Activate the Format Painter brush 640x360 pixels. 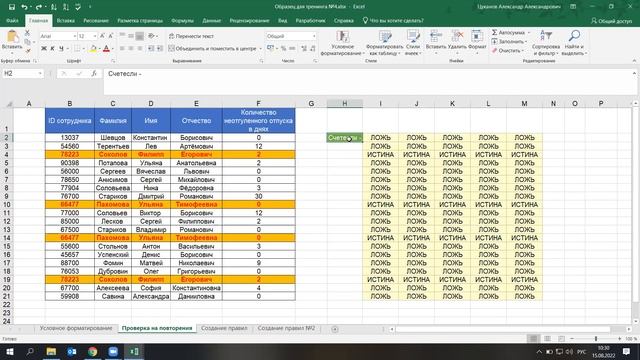click(27, 51)
